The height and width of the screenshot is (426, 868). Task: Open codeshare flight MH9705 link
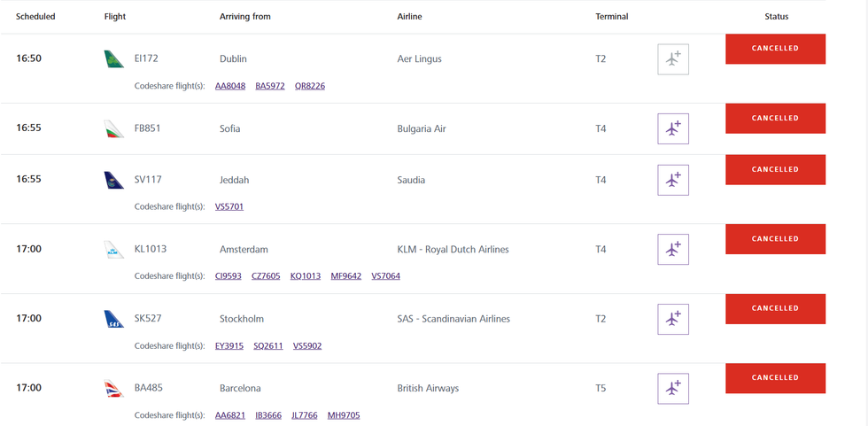click(344, 415)
